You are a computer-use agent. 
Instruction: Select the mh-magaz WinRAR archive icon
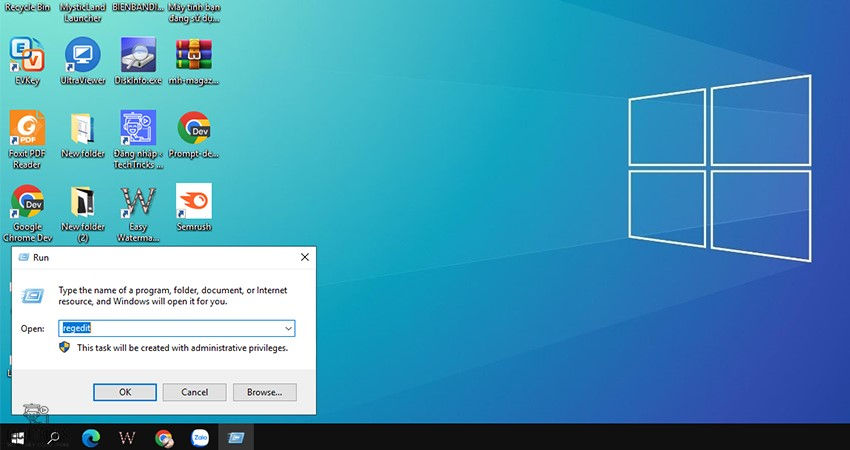click(x=194, y=61)
